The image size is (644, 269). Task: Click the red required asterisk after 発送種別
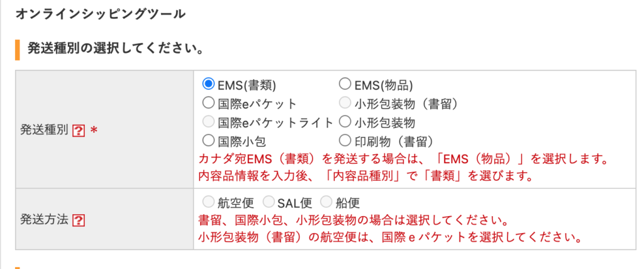(94, 131)
